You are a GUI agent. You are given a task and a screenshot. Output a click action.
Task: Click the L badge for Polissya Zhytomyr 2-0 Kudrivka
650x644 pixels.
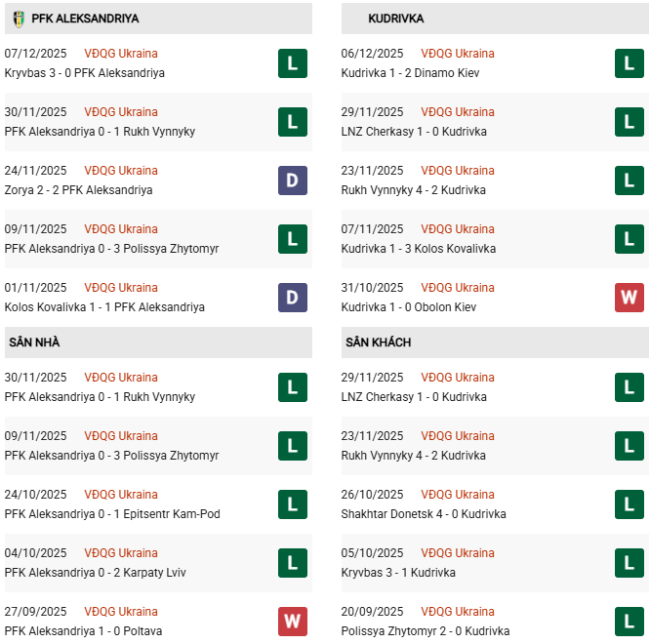629,622
